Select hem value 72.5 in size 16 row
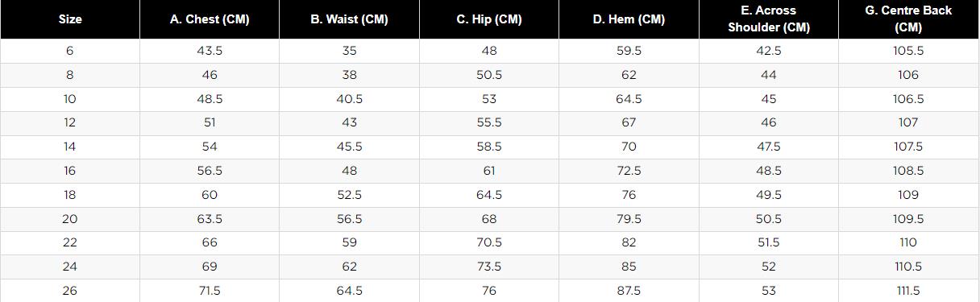 pos(629,171)
